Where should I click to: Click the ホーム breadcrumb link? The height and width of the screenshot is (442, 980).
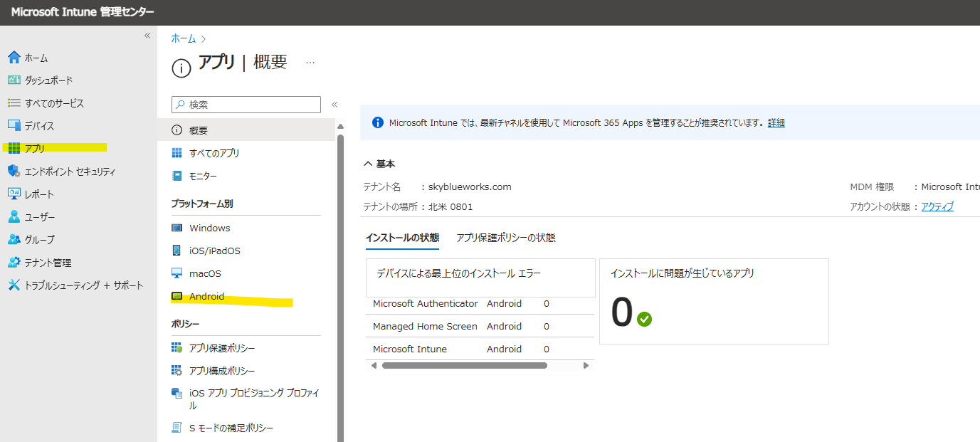pos(184,38)
